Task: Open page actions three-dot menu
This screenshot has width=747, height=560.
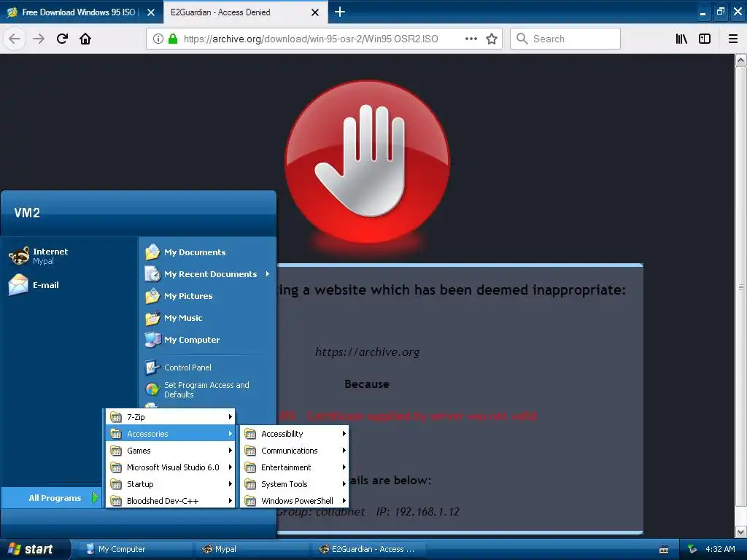Action: click(x=471, y=39)
